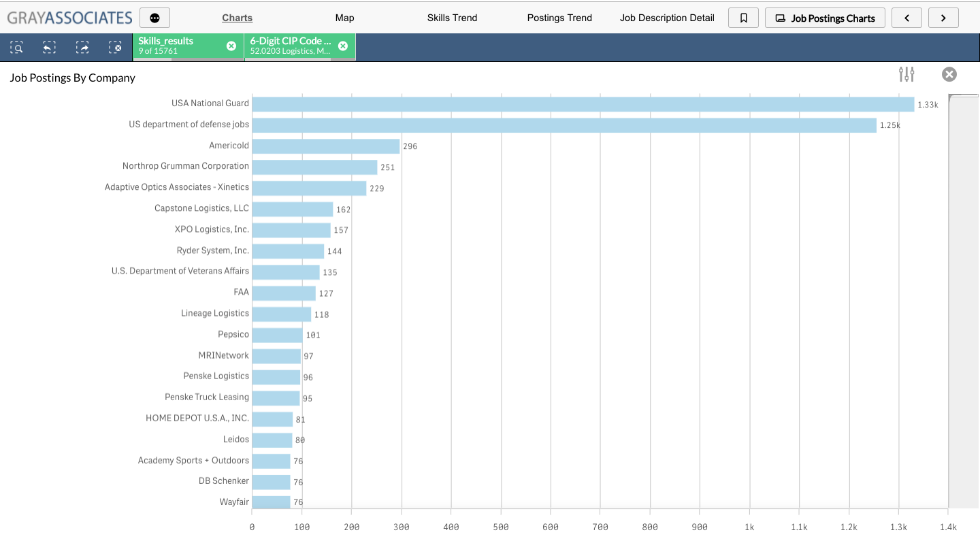
Task: Click the Leidos label
Action: click(x=236, y=439)
